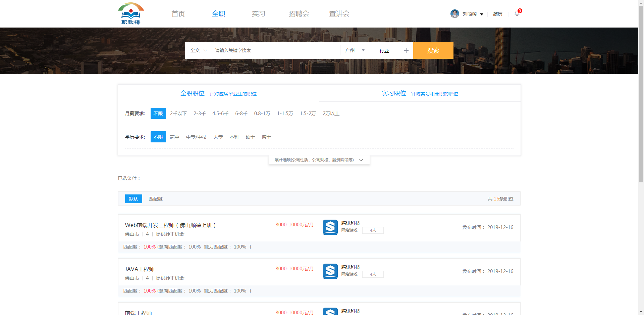Click 4人 tag in JAVA工程师 row
Screen dimensions: 644x315
pos(373,274)
